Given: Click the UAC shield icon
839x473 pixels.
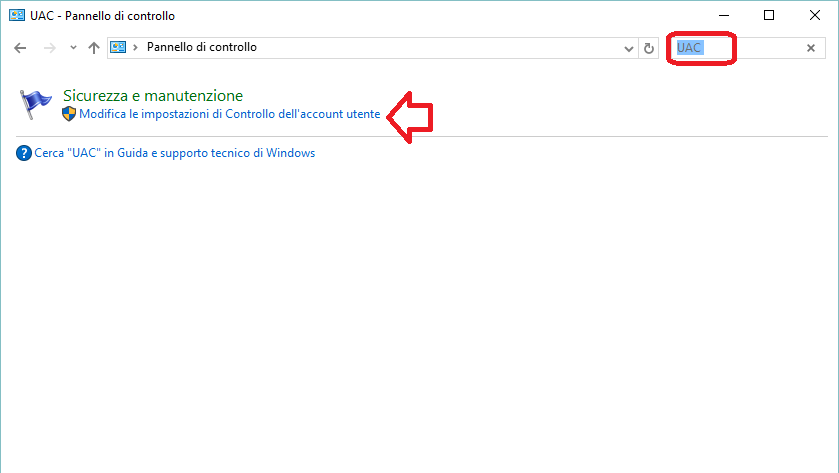Looking at the screenshot, I should point(69,114).
